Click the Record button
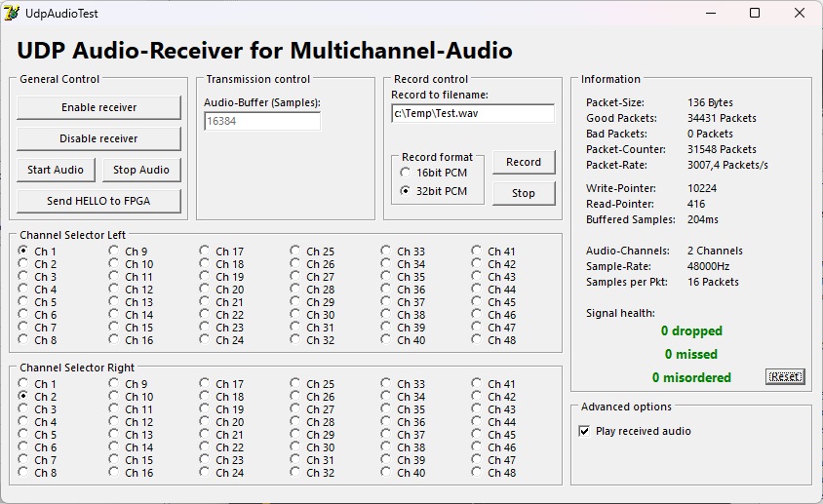Image resolution: width=823 pixels, height=504 pixels. pyautogui.click(x=524, y=162)
